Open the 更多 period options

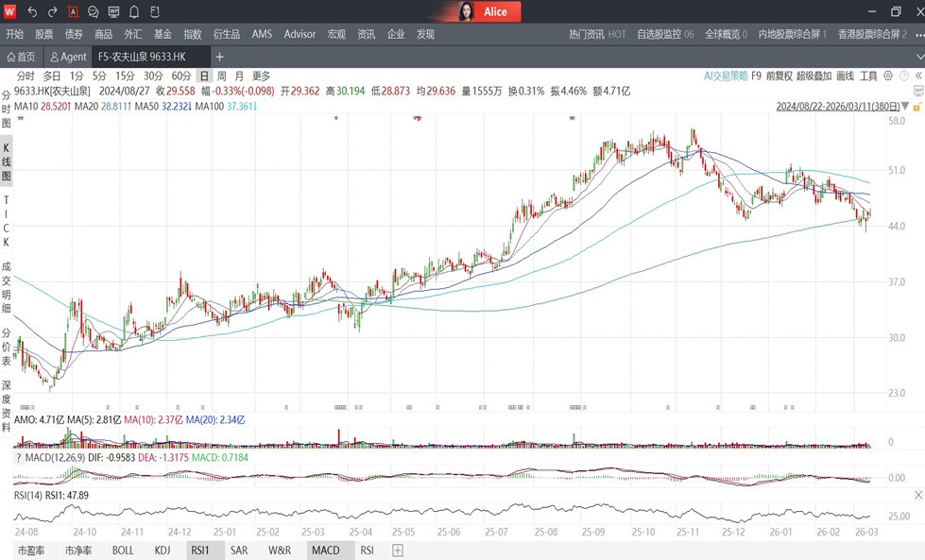click(261, 76)
